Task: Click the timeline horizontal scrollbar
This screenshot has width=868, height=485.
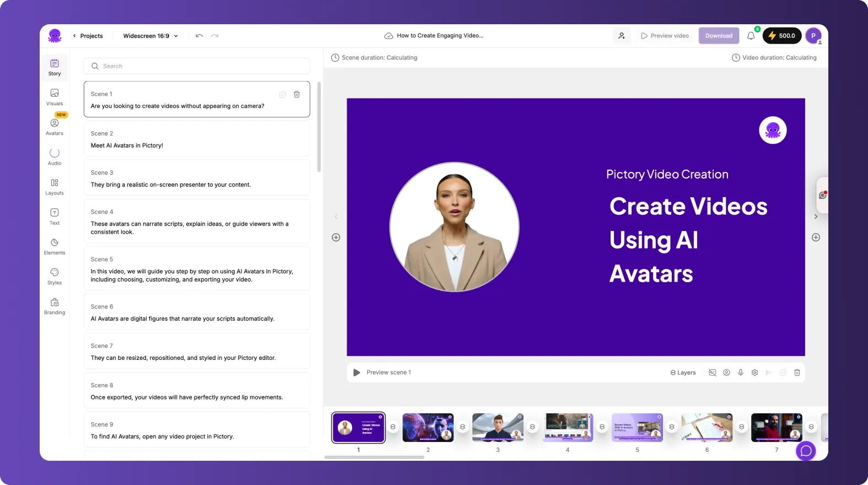Action: 374,457
